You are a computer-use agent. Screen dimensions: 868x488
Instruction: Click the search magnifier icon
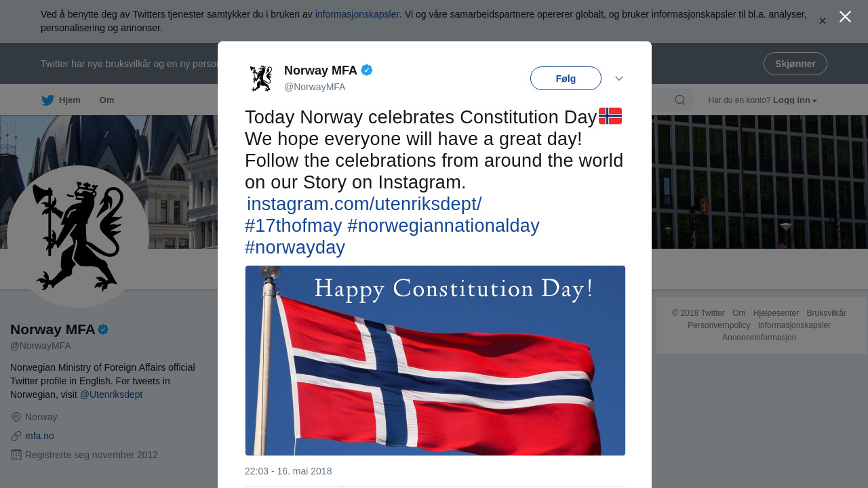(679, 100)
